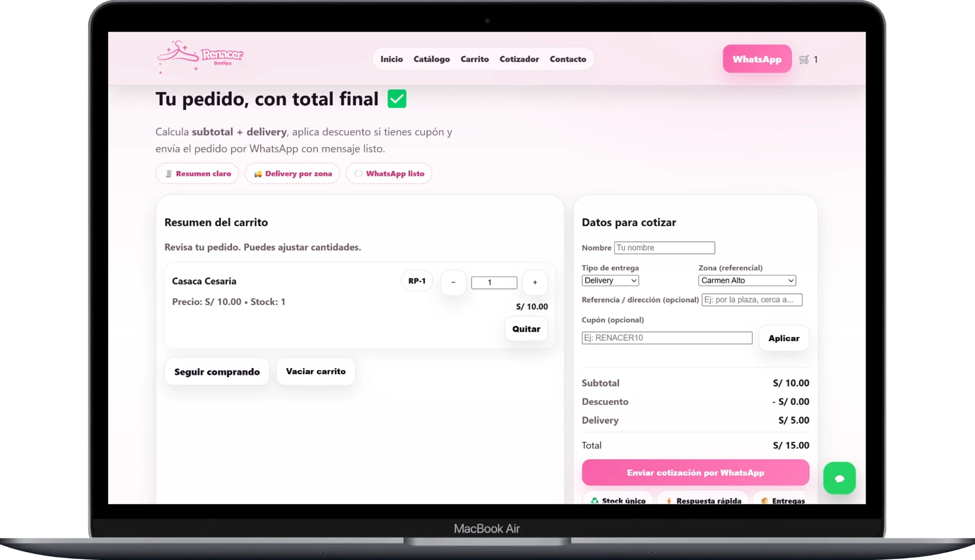This screenshot has height=560, width=975.
Task: Open the Zona Carmen Alto dropdown
Action: 747,280
